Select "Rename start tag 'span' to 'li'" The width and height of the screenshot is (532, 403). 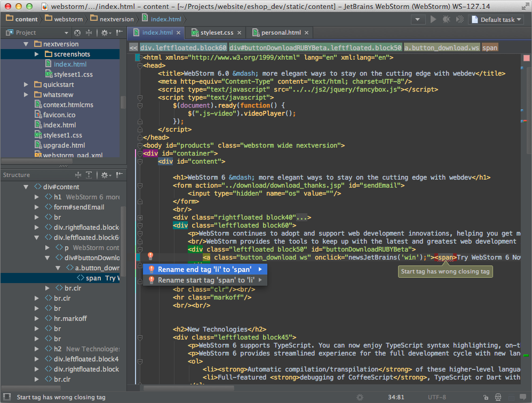(x=205, y=280)
